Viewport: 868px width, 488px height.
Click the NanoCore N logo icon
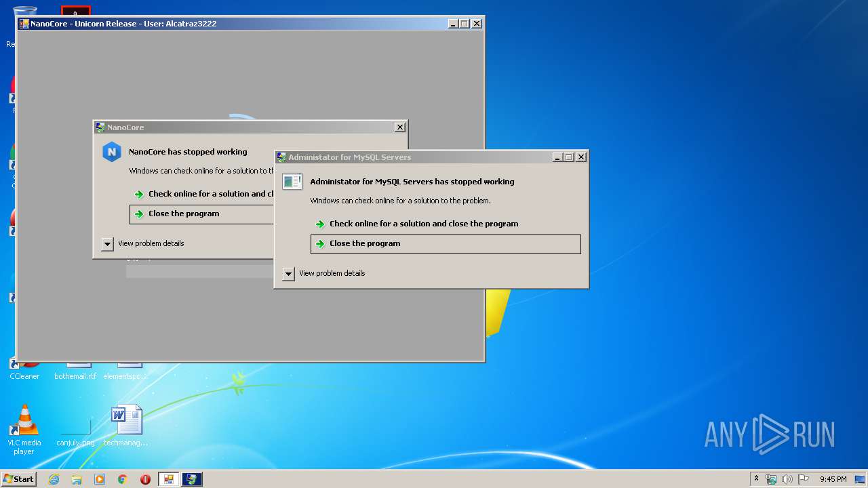(x=111, y=152)
